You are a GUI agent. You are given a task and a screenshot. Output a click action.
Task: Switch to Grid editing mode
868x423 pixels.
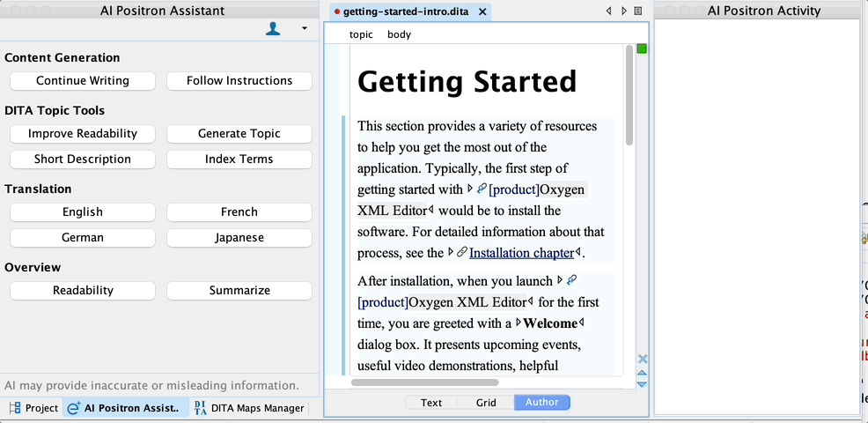tap(486, 403)
